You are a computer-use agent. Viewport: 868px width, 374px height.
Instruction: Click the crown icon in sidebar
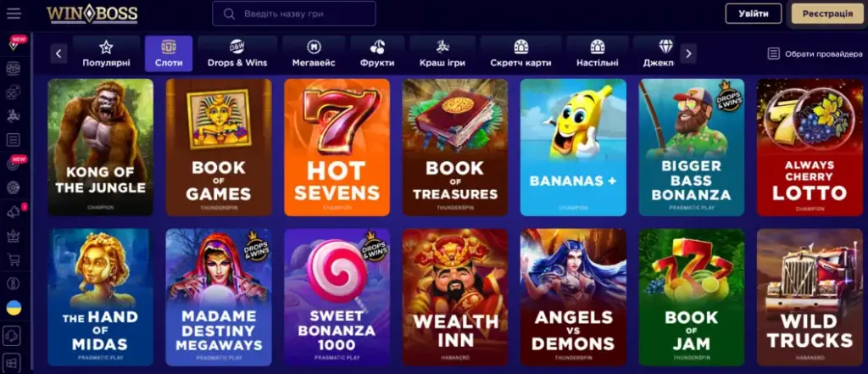[x=14, y=236]
